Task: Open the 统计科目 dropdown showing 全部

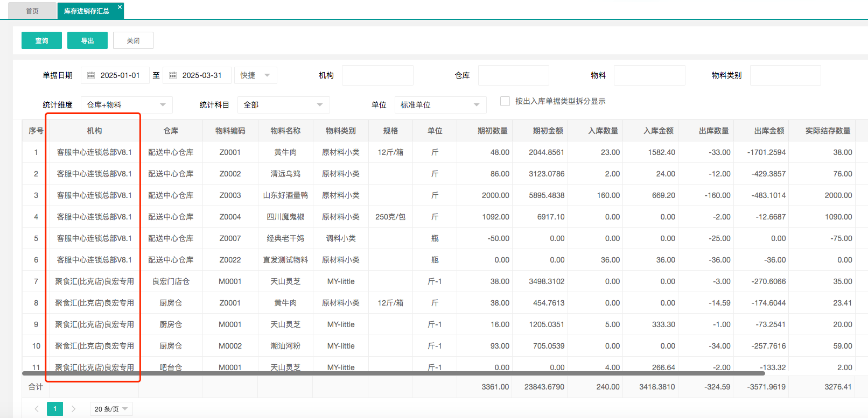Action: pos(283,105)
